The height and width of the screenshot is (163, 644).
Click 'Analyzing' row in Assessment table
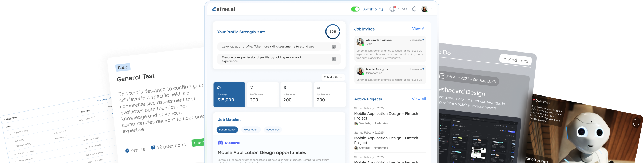(x=20, y=140)
